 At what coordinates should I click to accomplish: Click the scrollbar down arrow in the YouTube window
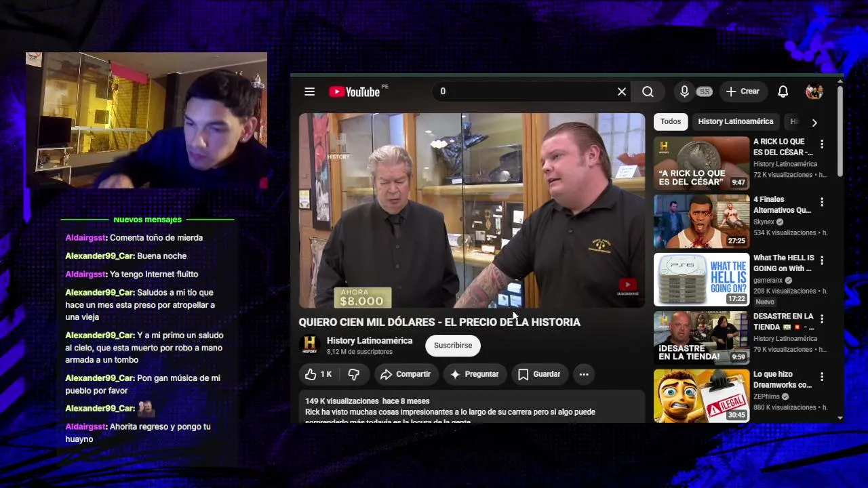coord(840,418)
